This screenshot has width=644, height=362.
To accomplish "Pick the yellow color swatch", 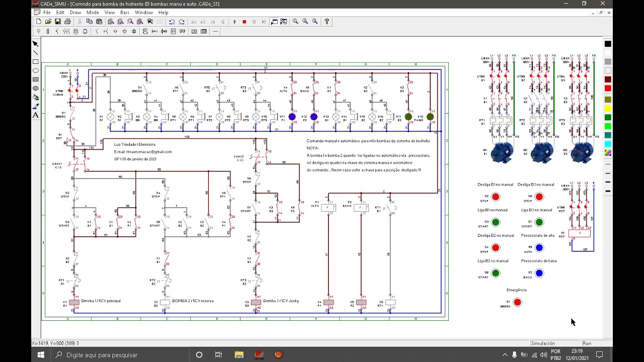I will 608,108.
